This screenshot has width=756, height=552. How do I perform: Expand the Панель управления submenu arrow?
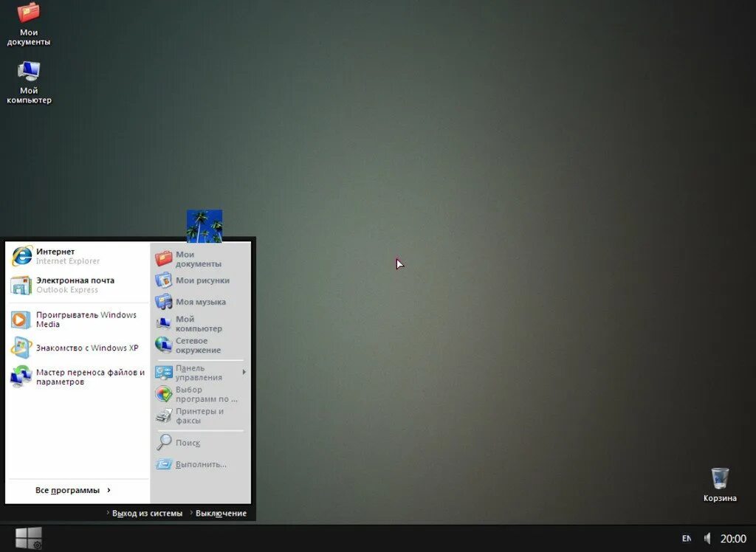[244, 372]
